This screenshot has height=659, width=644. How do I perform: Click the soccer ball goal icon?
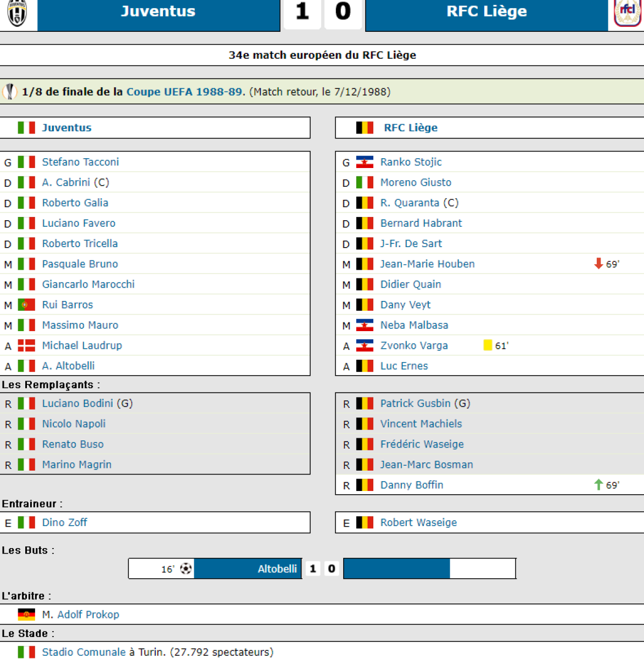pos(186,568)
